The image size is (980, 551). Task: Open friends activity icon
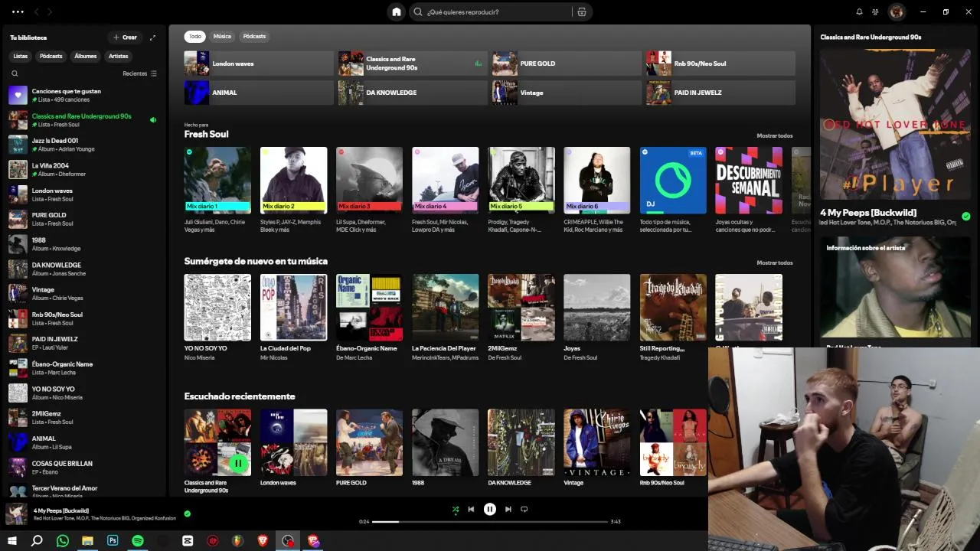[877, 12]
